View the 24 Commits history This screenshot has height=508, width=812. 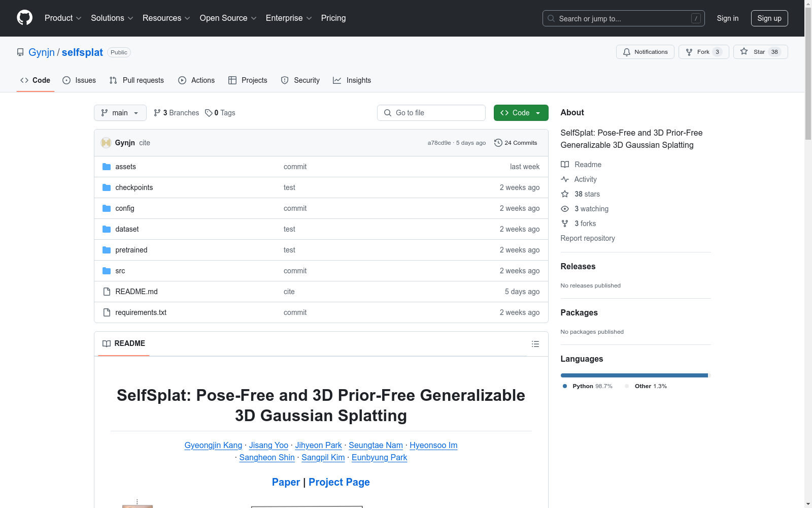(x=516, y=143)
